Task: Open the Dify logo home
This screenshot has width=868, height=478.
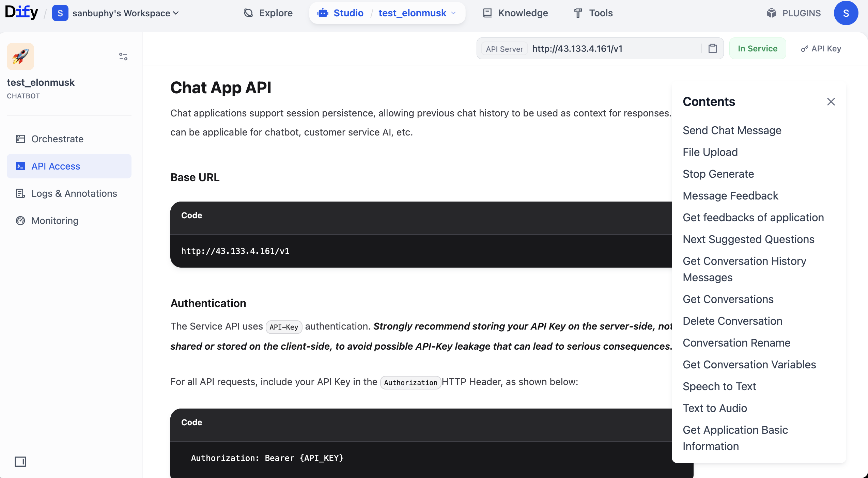Action: point(21,13)
